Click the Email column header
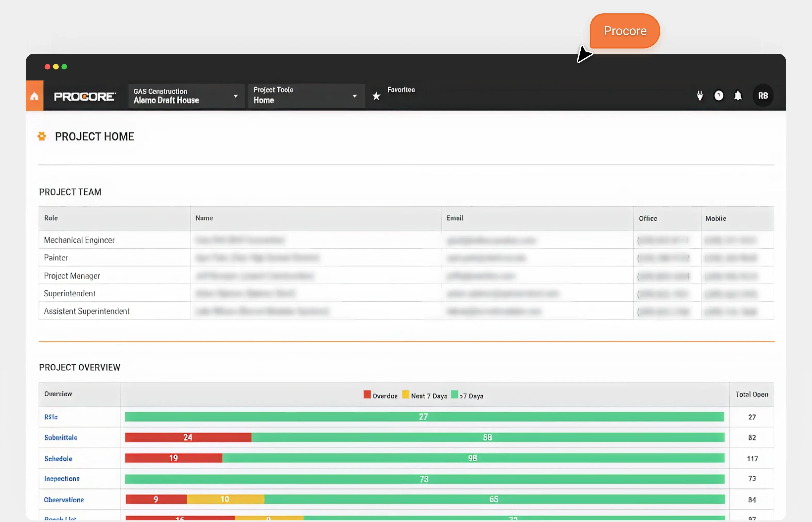The image size is (812, 522). click(x=537, y=219)
